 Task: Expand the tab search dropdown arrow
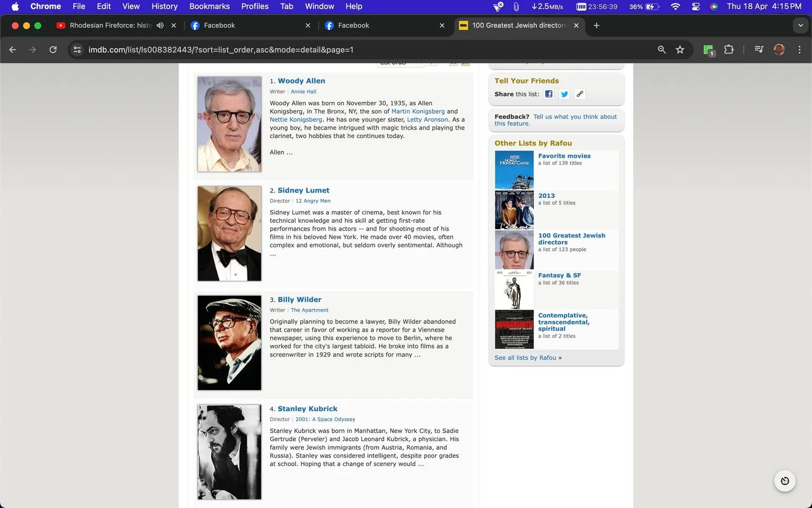800,25
